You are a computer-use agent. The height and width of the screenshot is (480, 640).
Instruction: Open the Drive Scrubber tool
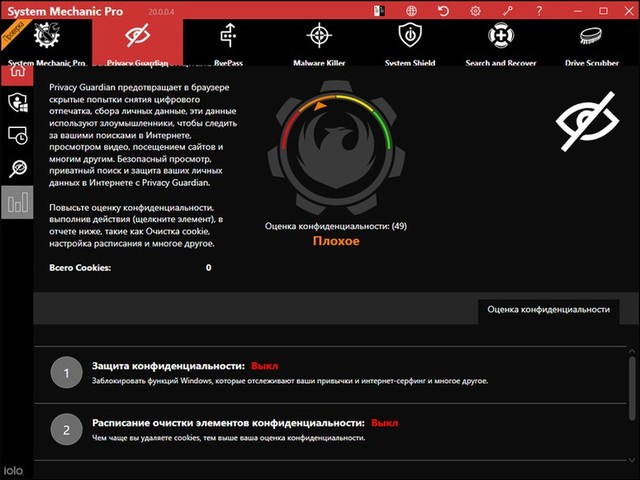591,42
